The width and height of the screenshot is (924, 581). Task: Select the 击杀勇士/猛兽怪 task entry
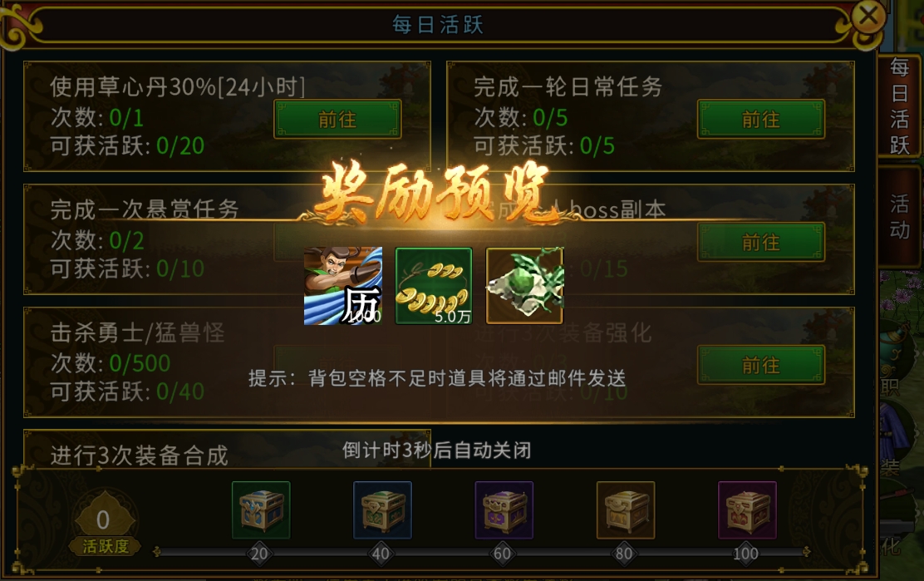pos(227,362)
